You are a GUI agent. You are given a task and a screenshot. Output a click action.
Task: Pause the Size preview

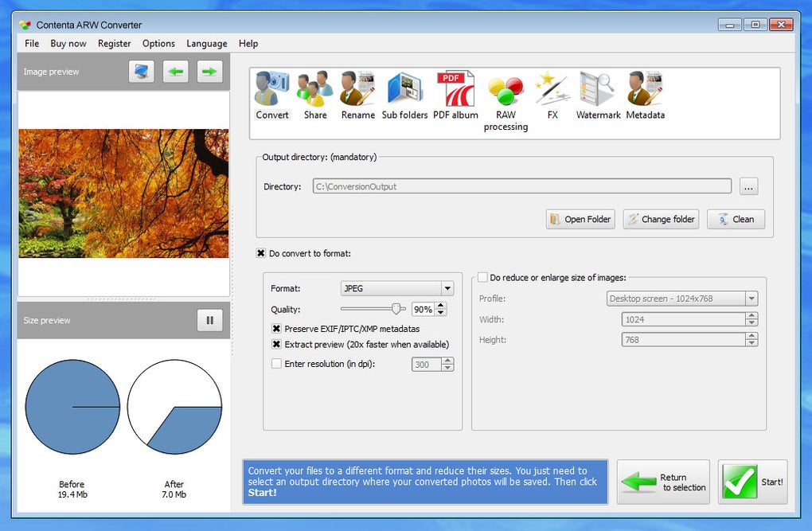click(209, 320)
